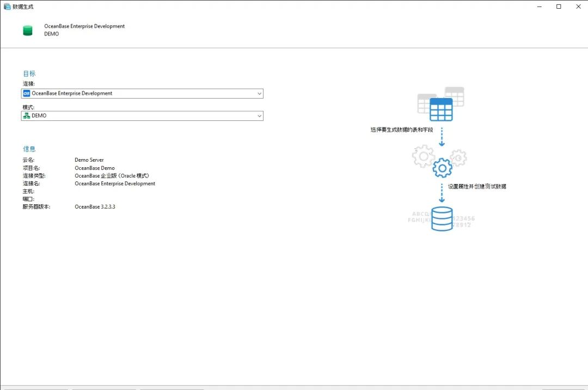Click the OceanBase Demo project name value
Image resolution: width=588 pixels, height=390 pixels.
(x=95, y=168)
